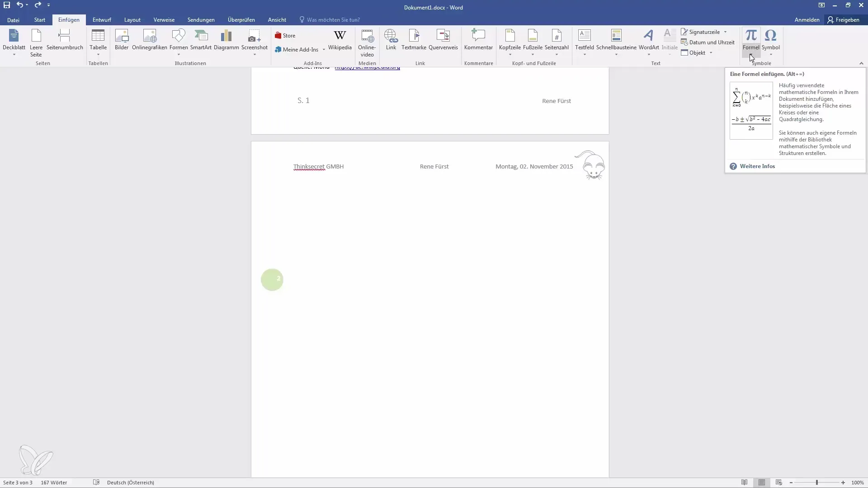Screen dimensions: 868x488
Task: Switch to the Layout tab
Action: 132,20
